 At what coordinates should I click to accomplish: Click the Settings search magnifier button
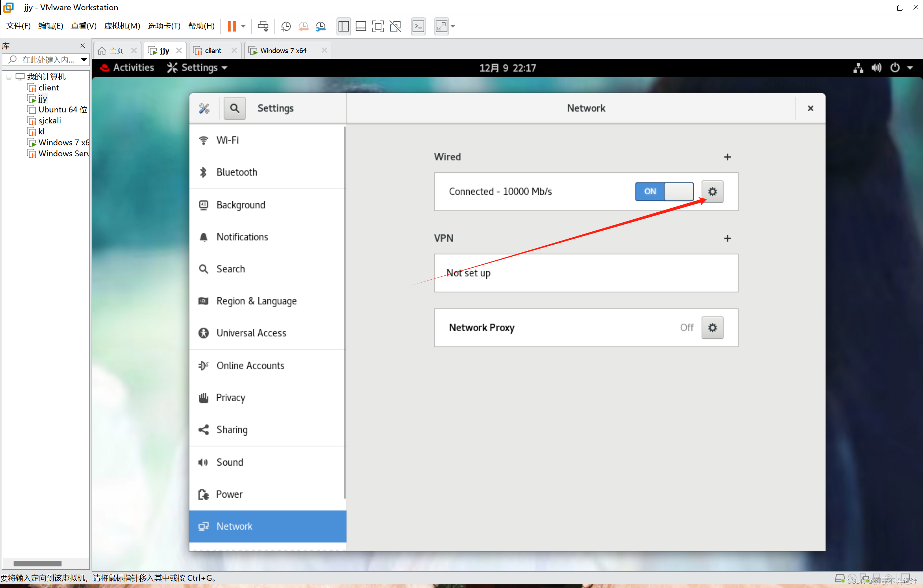point(235,108)
